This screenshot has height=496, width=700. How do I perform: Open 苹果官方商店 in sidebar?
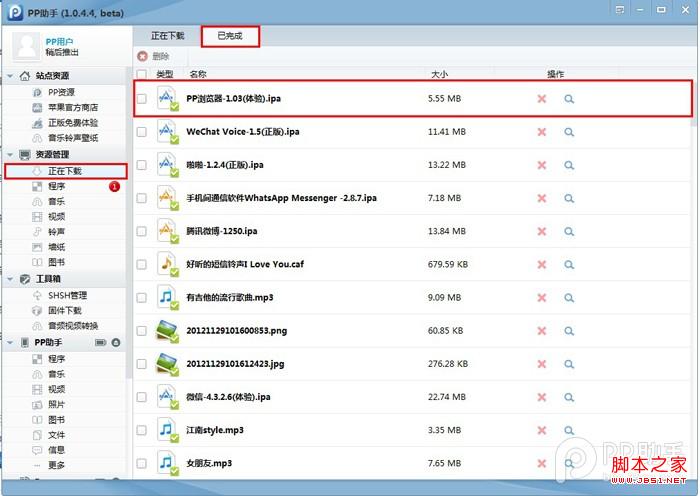pos(73,108)
